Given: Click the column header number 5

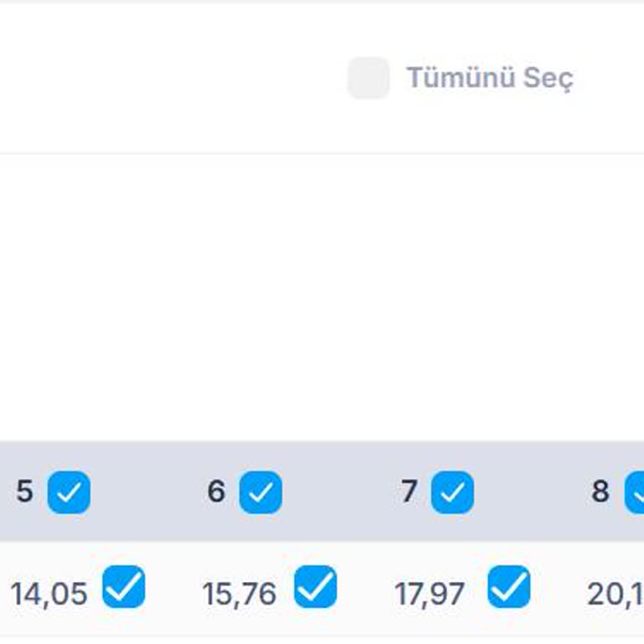Looking at the screenshot, I should coord(24,491).
